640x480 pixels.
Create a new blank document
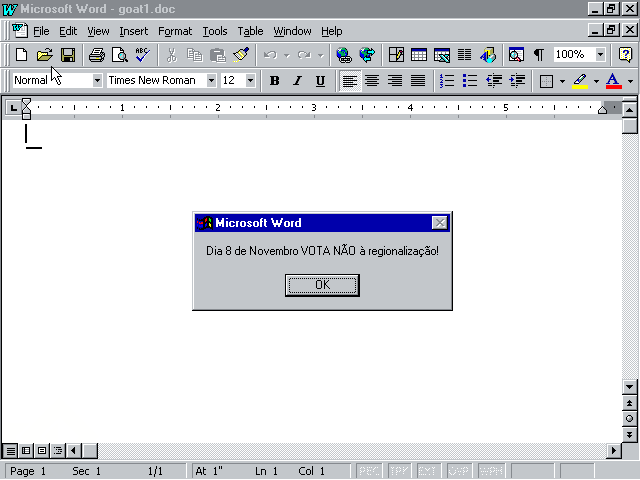coord(21,55)
